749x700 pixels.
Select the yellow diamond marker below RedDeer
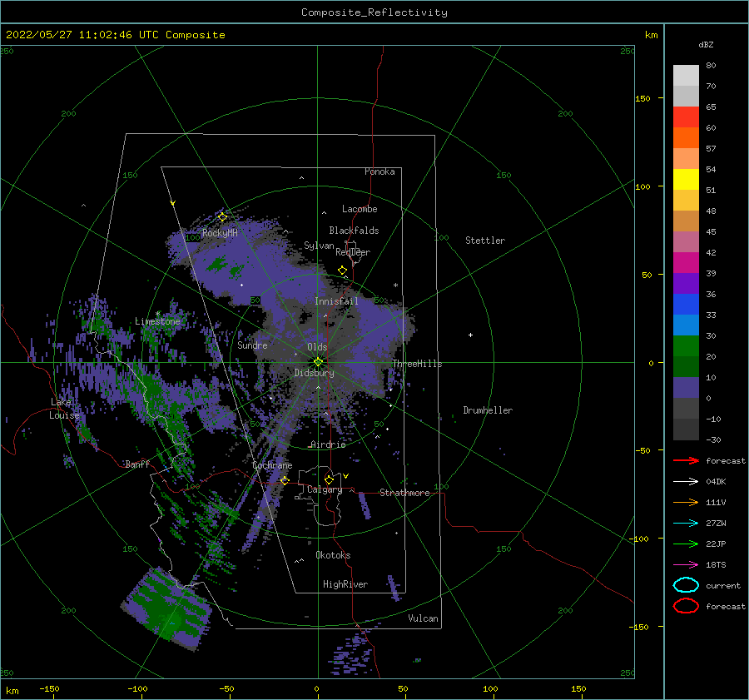[x=342, y=270]
